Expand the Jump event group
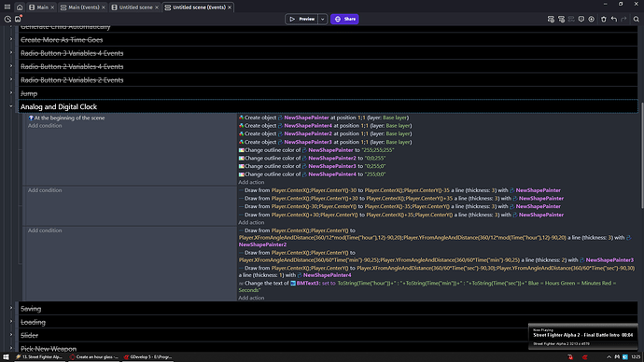Screen dimensions: 644x362 (x=11, y=93)
